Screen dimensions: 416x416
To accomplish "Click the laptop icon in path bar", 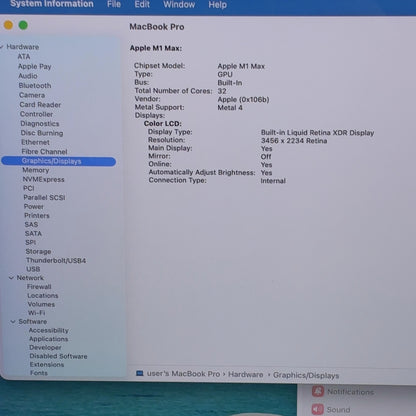I will tap(140, 373).
